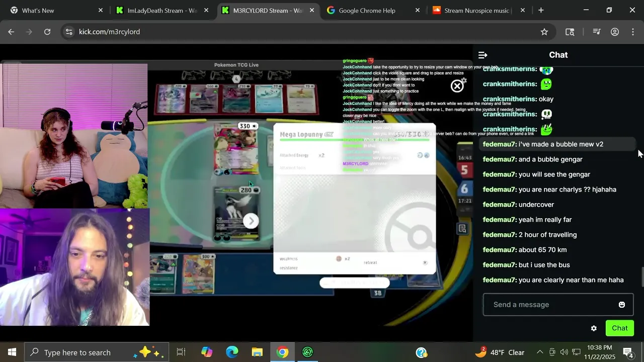The height and width of the screenshot is (362, 644).
Task: Click the taskbar search box
Action: (x=96, y=352)
